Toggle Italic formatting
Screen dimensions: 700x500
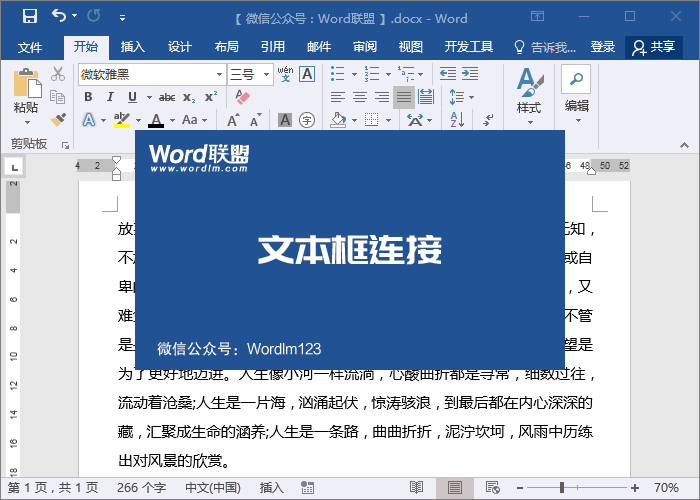pyautogui.click(x=110, y=97)
